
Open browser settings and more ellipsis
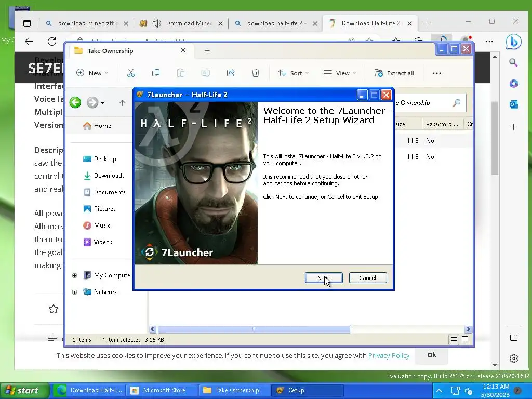489,42
